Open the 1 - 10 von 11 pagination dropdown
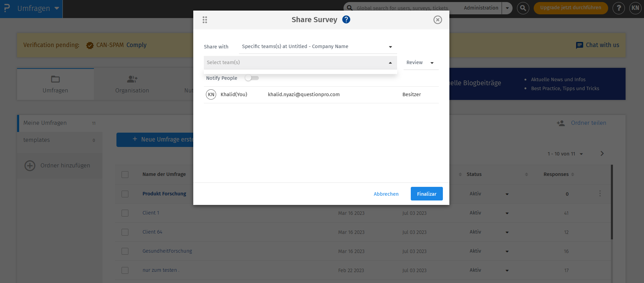The width and height of the screenshot is (644, 283). pyautogui.click(x=565, y=154)
